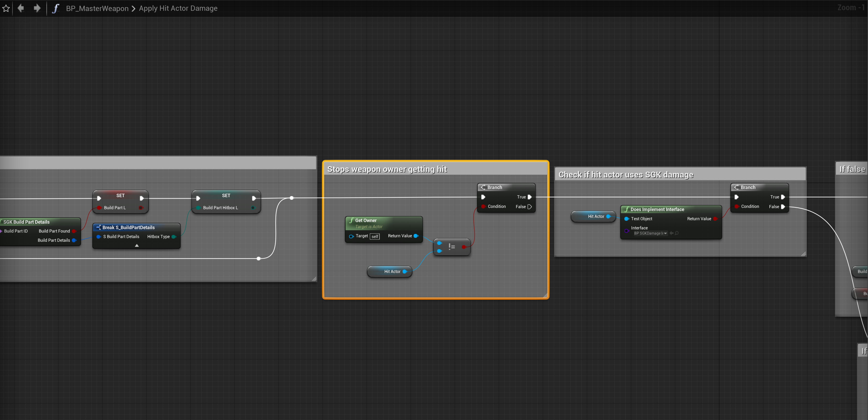
Task: Click the reroute node on the lower wire
Action: [259, 258]
